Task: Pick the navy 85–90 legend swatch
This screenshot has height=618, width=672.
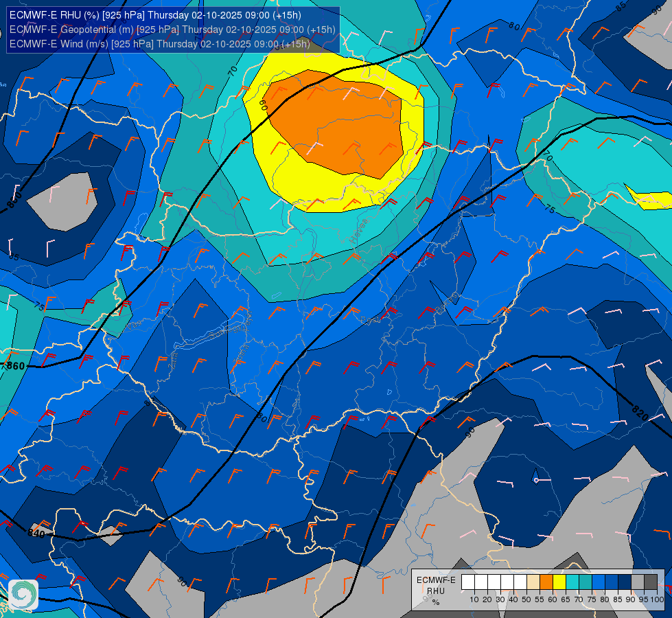Action: (625, 582)
